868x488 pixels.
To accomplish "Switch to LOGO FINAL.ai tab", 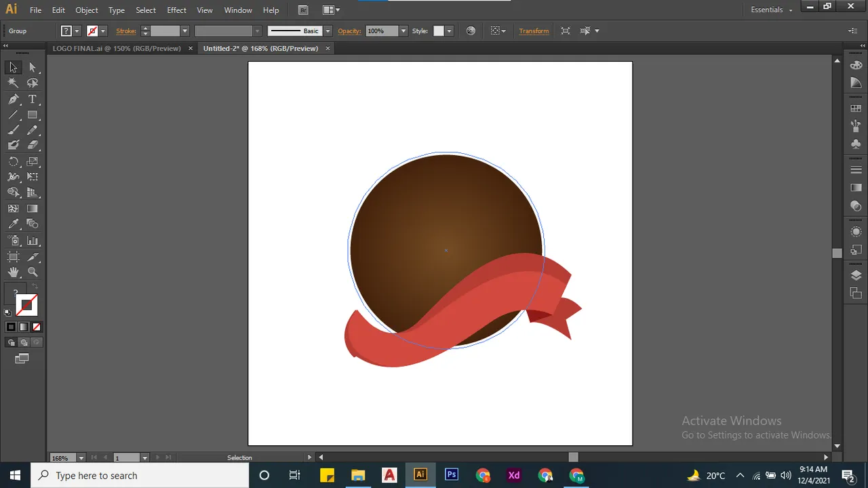I will point(117,48).
